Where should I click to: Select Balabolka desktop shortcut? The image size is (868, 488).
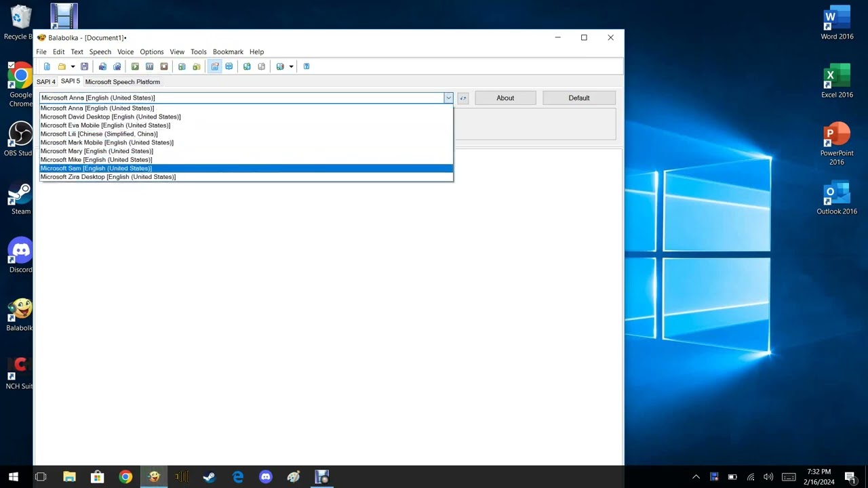[x=20, y=314]
